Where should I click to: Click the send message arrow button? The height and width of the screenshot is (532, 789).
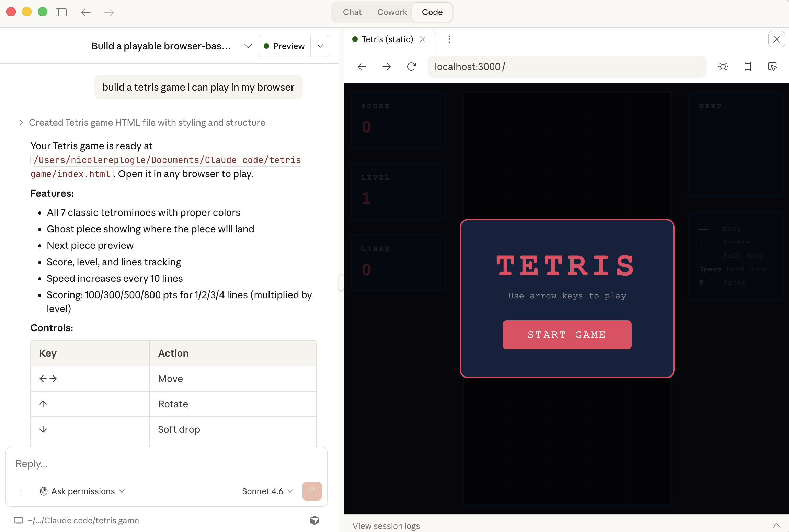click(312, 491)
